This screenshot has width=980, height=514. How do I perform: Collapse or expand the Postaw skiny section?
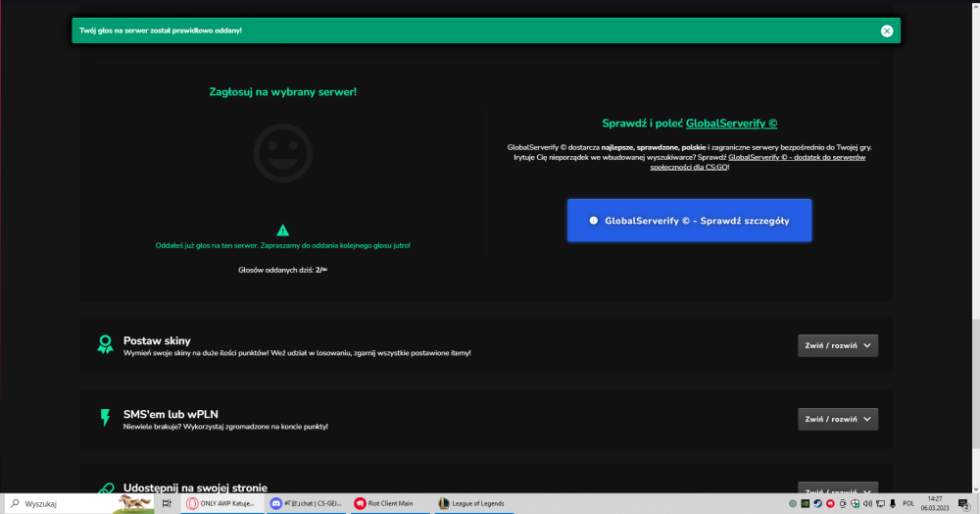838,345
